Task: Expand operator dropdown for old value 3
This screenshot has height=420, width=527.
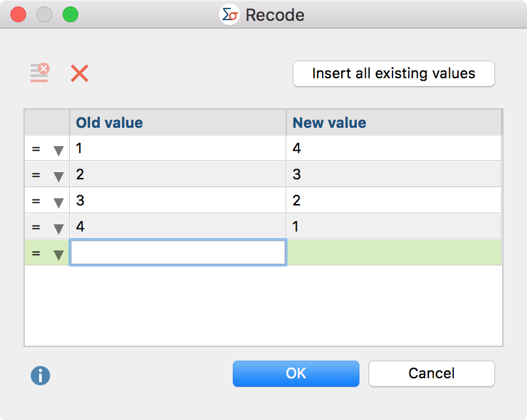Action: [58, 202]
